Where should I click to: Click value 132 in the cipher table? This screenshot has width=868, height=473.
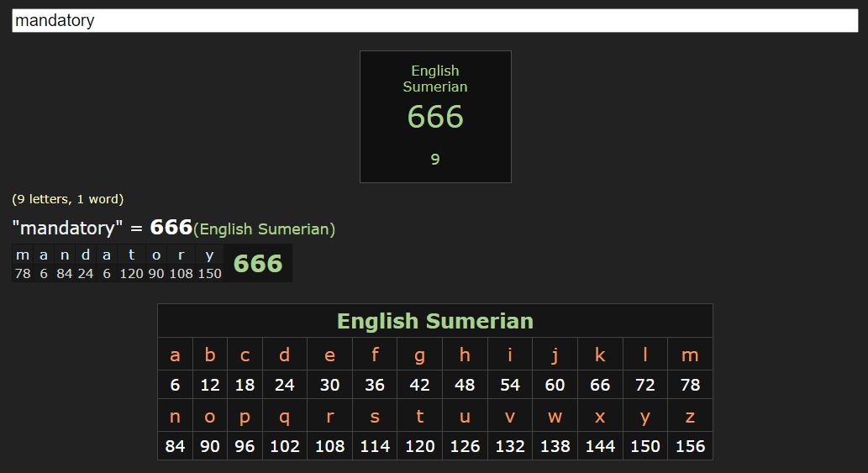point(510,446)
